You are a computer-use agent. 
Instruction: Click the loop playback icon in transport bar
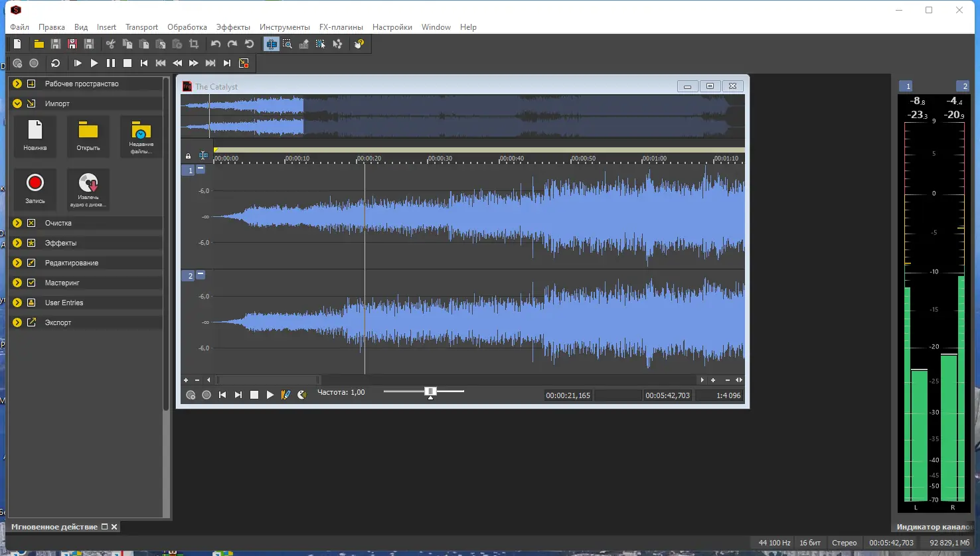[x=56, y=63]
